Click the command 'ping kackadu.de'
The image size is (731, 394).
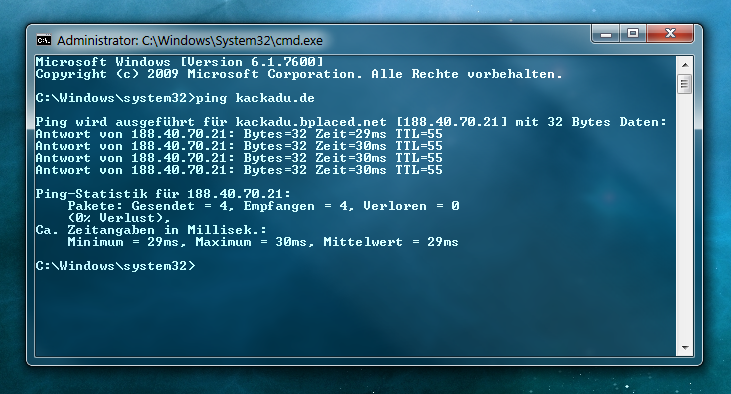[x=255, y=98]
